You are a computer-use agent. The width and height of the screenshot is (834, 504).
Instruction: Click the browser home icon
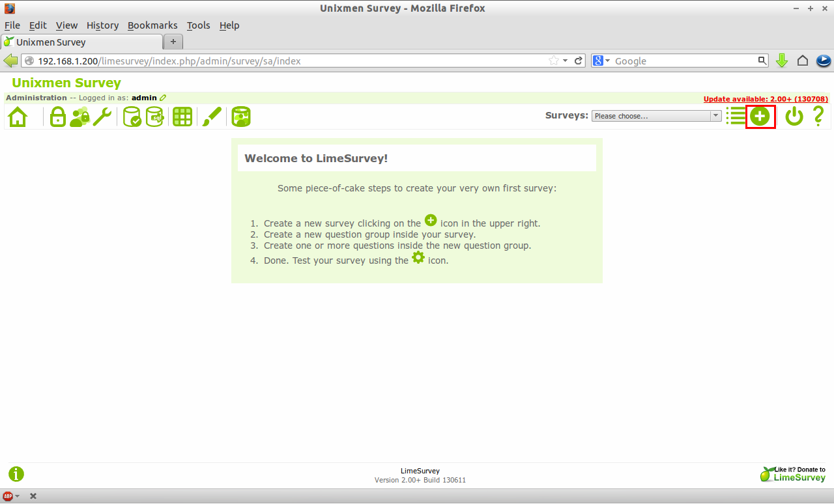[803, 61]
